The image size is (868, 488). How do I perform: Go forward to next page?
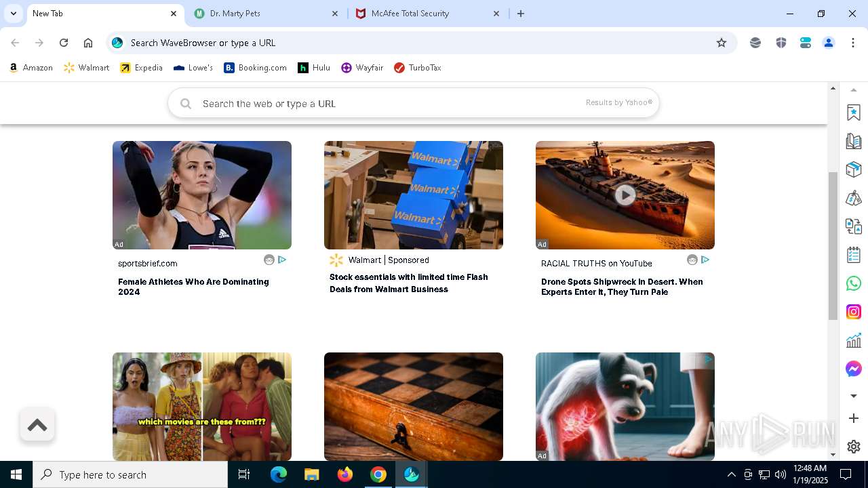[x=39, y=43]
